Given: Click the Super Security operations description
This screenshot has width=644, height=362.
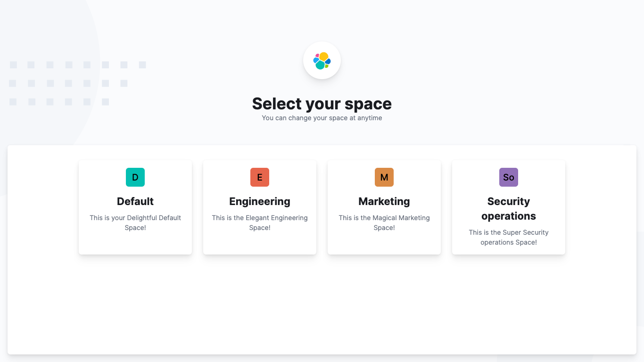Looking at the screenshot, I should click(x=509, y=237).
